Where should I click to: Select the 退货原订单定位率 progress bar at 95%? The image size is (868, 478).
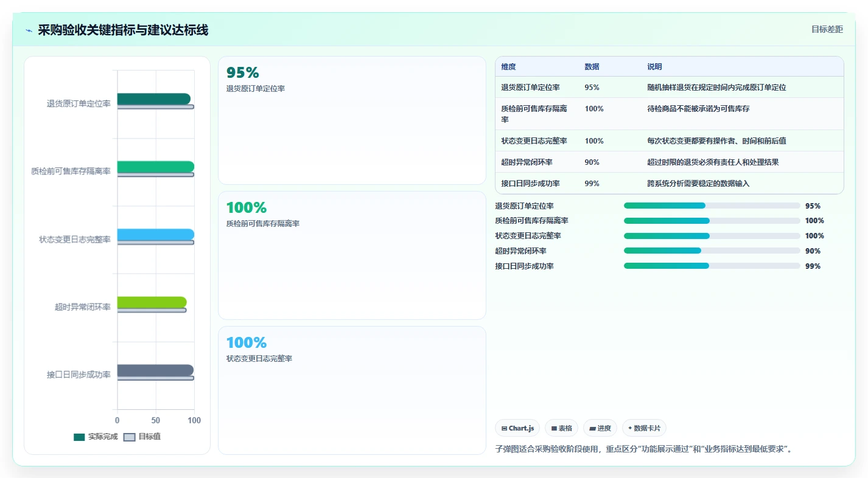click(x=712, y=206)
